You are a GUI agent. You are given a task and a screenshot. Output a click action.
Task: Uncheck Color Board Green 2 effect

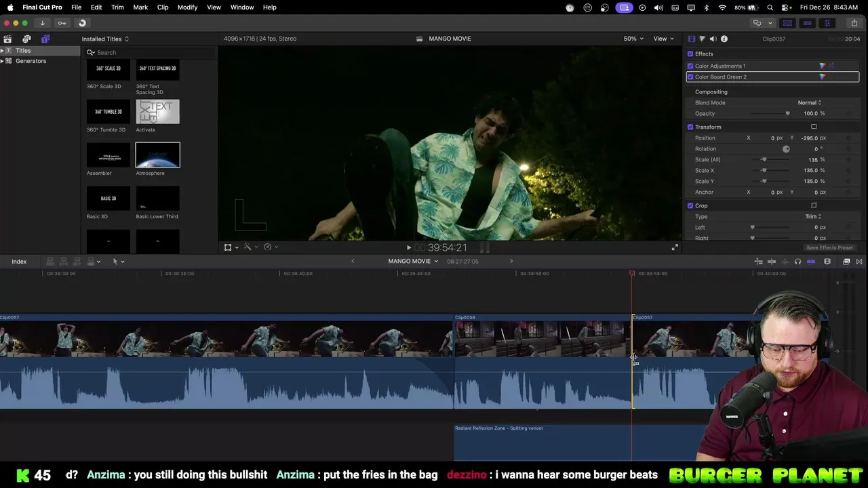(x=690, y=77)
